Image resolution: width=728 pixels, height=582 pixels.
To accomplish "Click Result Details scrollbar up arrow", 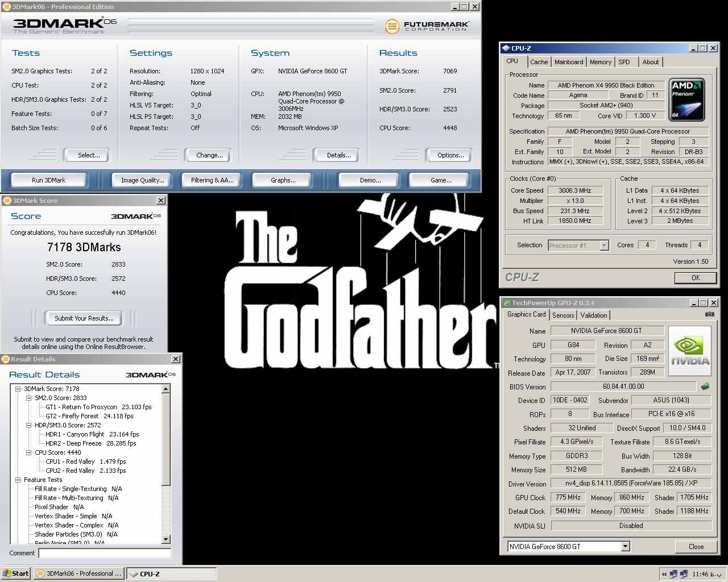I will [x=166, y=389].
